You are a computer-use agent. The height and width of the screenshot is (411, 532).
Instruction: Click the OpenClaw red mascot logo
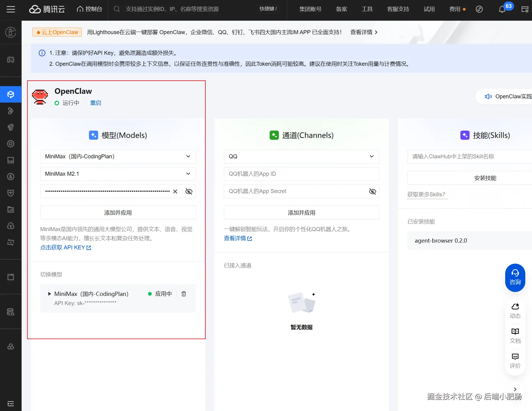(40, 97)
